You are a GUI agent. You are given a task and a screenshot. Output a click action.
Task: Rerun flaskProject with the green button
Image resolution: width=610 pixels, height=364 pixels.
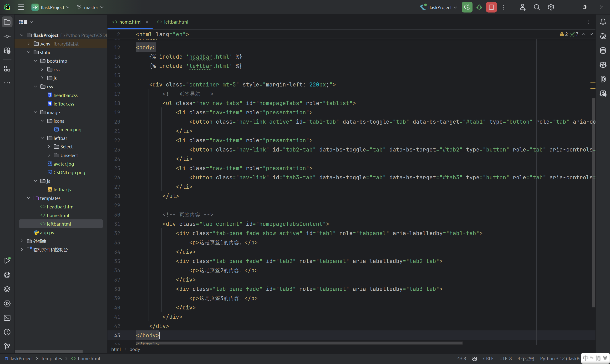tap(467, 7)
